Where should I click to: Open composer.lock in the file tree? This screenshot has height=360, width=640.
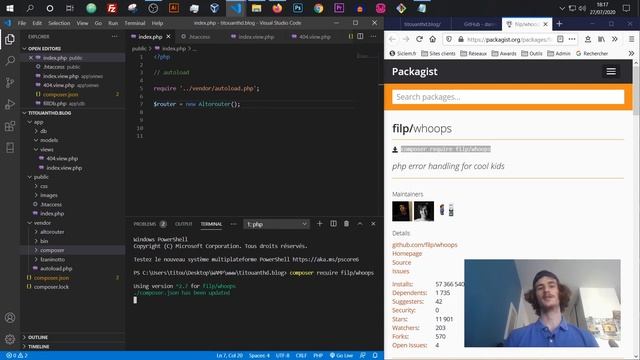click(x=51, y=287)
